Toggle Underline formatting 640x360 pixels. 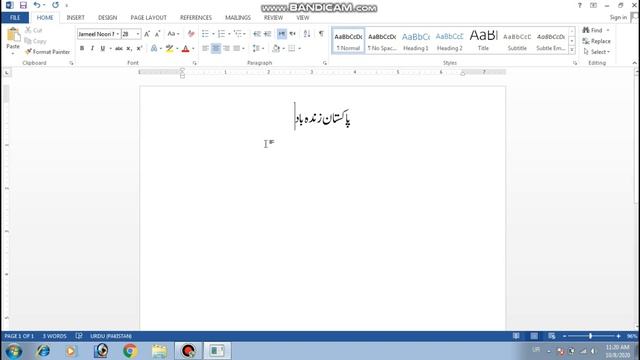click(x=102, y=49)
